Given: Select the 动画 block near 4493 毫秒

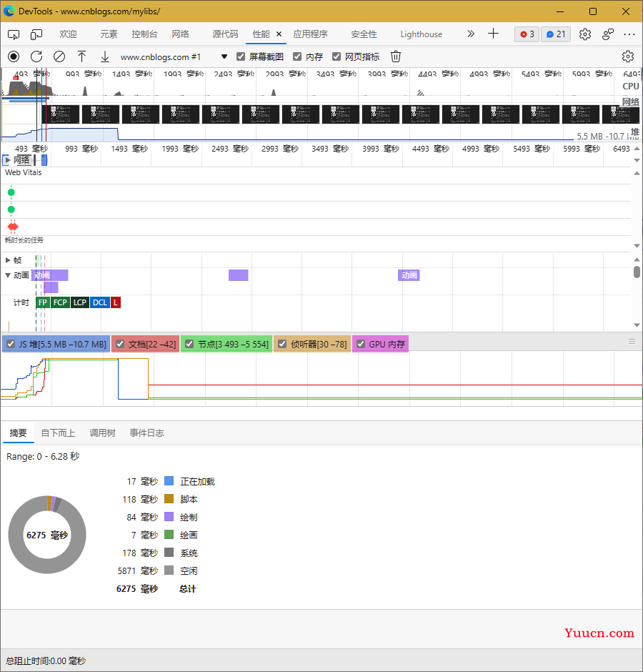Looking at the screenshot, I should click(409, 275).
